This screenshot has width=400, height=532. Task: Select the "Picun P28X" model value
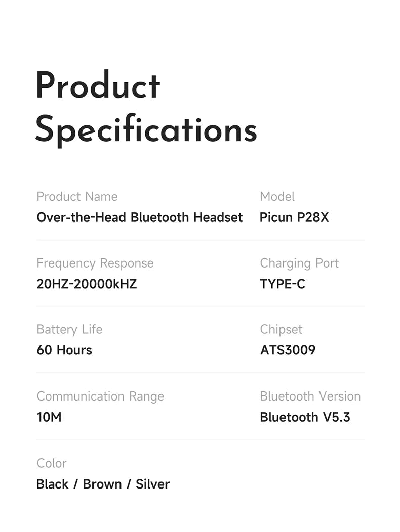pyautogui.click(x=294, y=217)
